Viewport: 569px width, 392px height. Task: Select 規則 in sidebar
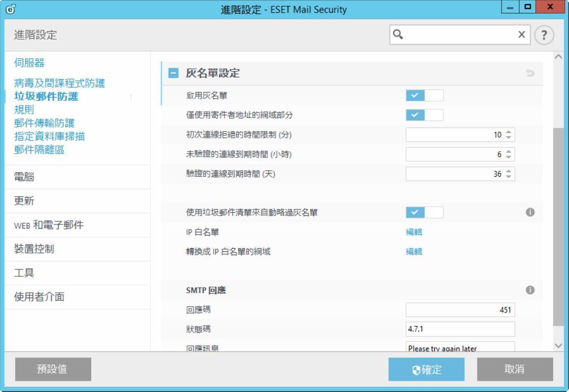(24, 110)
